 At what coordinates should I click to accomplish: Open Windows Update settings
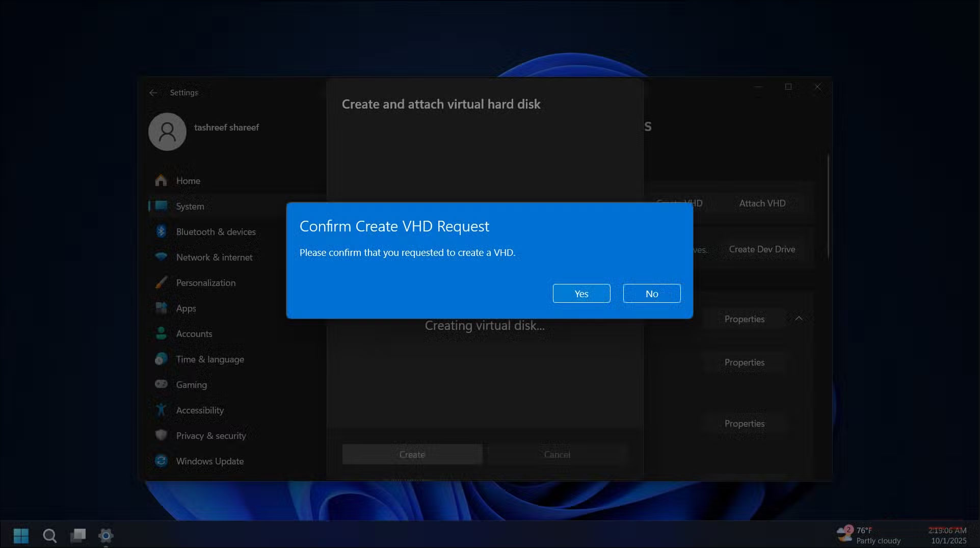(x=209, y=461)
